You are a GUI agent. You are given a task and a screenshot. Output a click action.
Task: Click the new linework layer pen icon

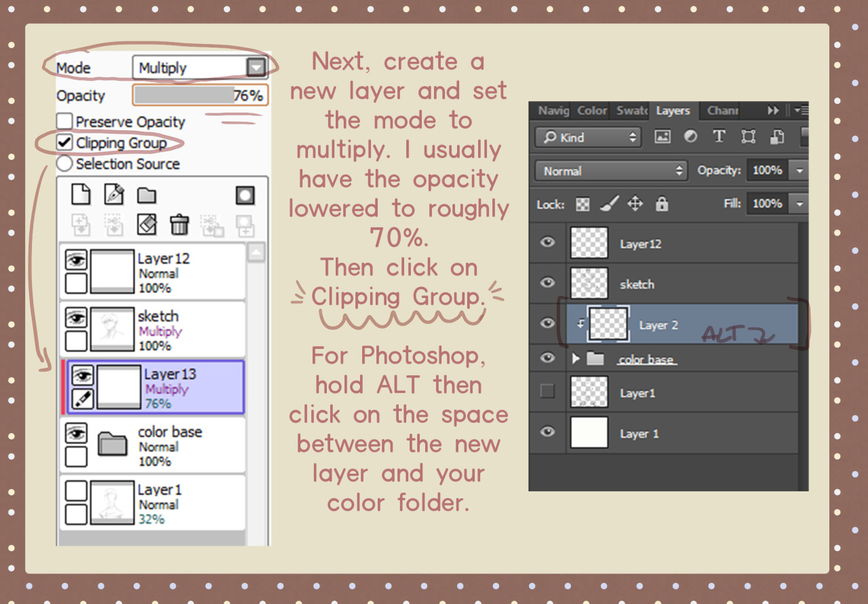tap(114, 195)
